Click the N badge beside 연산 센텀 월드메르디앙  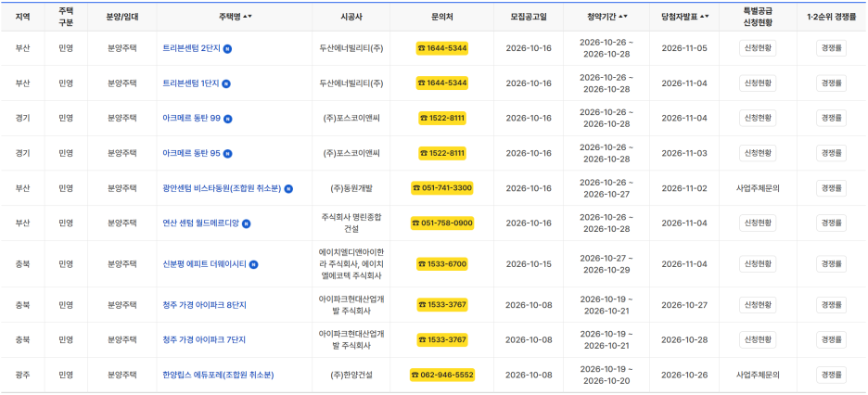click(247, 224)
